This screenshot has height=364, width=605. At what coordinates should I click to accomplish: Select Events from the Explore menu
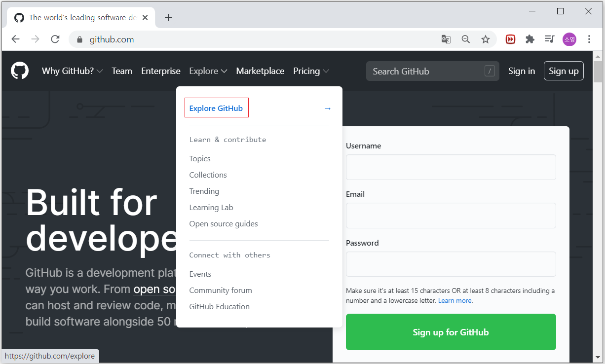click(200, 274)
